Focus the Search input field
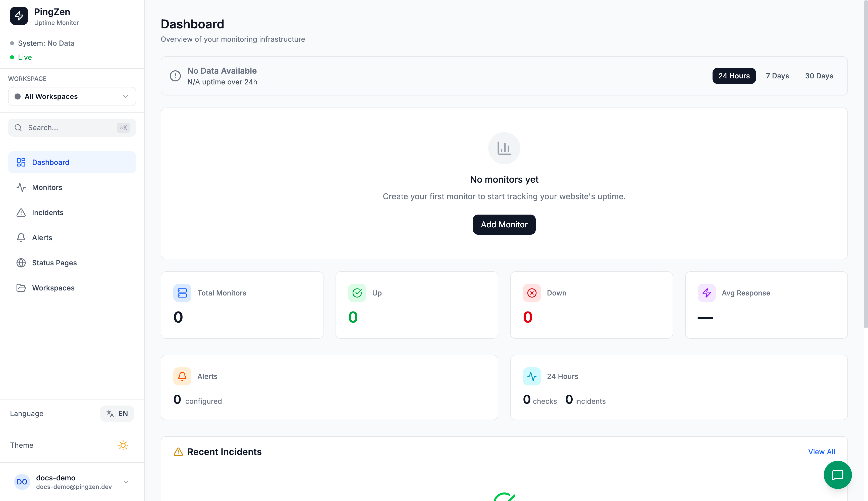 pos(72,128)
